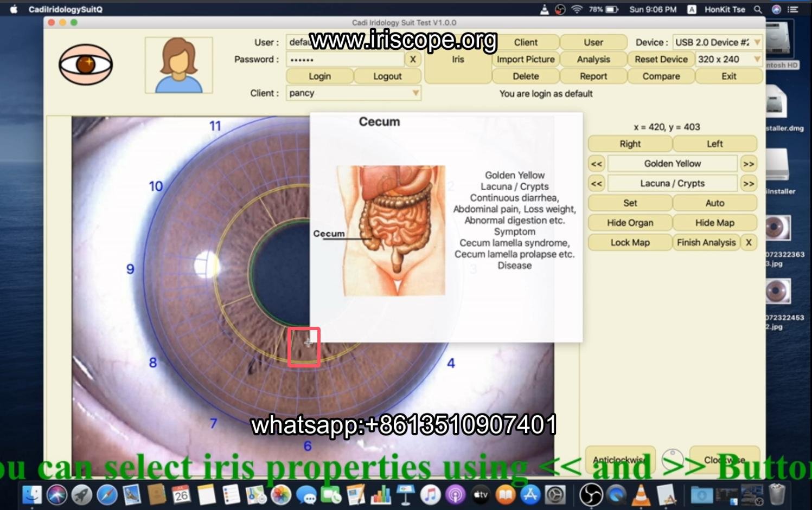Open OBS in the Dock
This screenshot has width=812, height=510.
coord(591,494)
